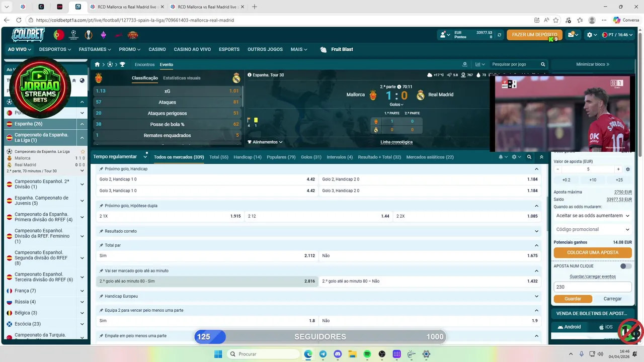
Task: Click the Portugal flag league shortcut
Action: 59,35
